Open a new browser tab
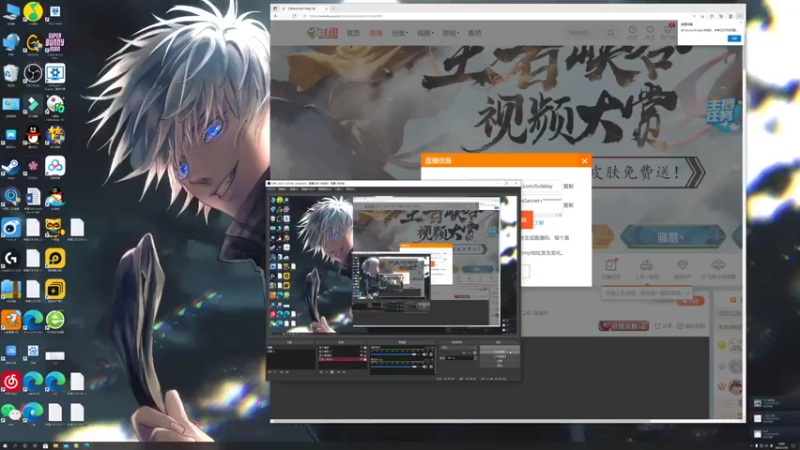800x450 pixels. [333, 9]
